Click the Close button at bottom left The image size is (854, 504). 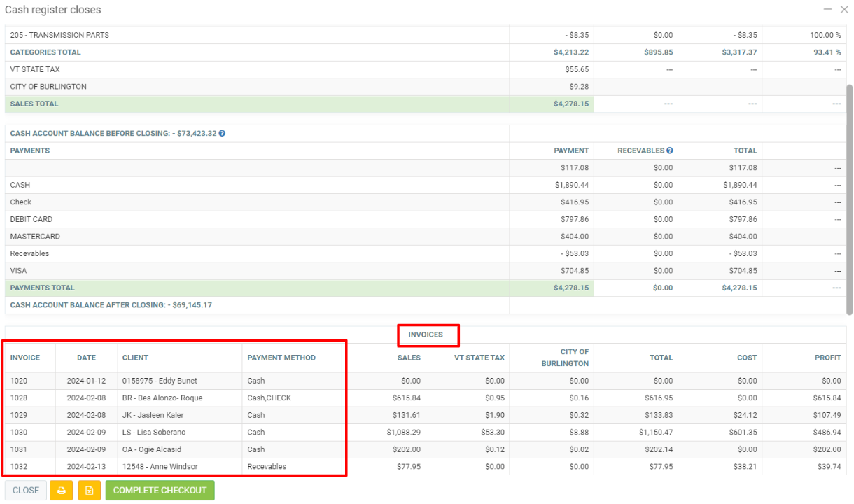coord(26,491)
